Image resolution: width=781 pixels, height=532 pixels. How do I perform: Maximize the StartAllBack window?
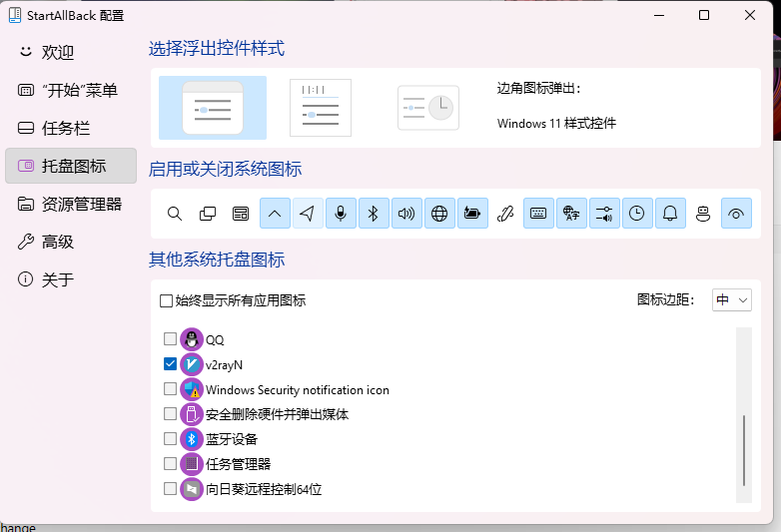coord(704,15)
